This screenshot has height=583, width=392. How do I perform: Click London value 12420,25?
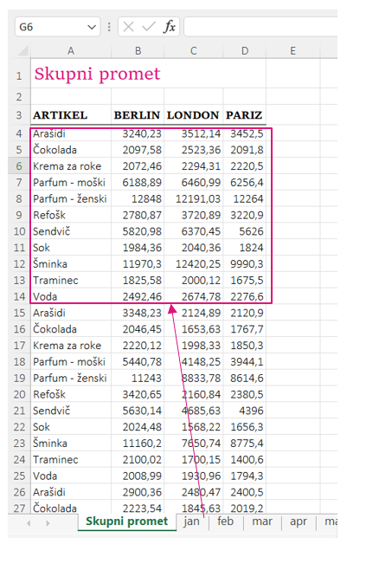[194, 264]
